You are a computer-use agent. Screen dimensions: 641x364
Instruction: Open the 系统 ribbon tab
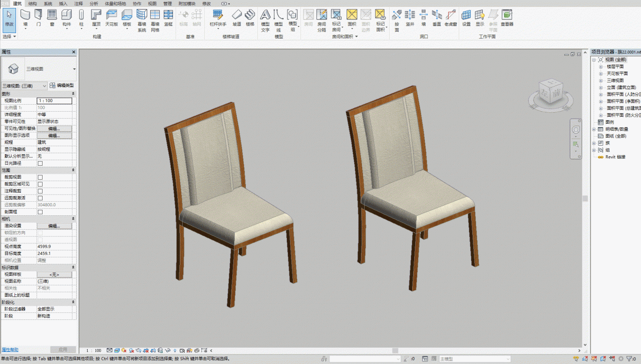pos(48,4)
